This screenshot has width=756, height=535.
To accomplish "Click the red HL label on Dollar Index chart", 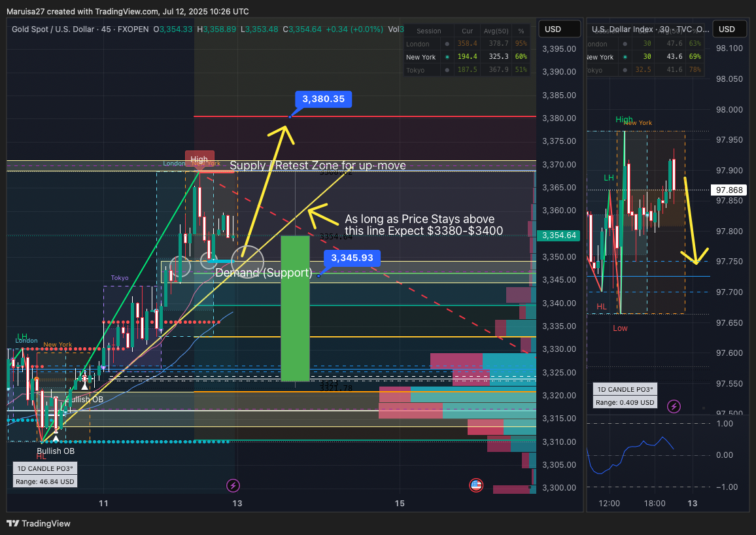I will 601,307.
